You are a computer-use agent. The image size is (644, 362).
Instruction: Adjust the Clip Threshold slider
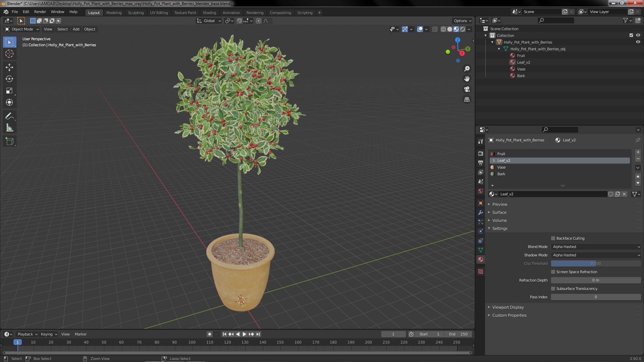[x=596, y=263]
